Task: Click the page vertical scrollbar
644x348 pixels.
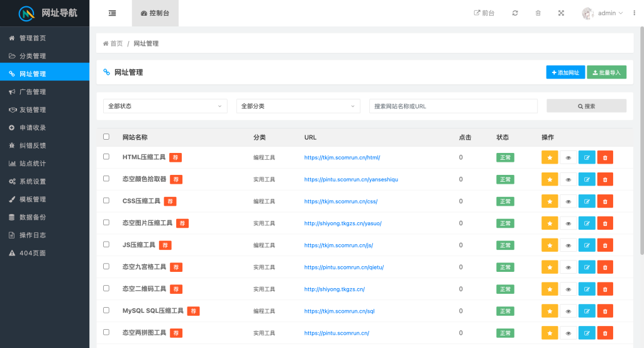Action: (642, 140)
